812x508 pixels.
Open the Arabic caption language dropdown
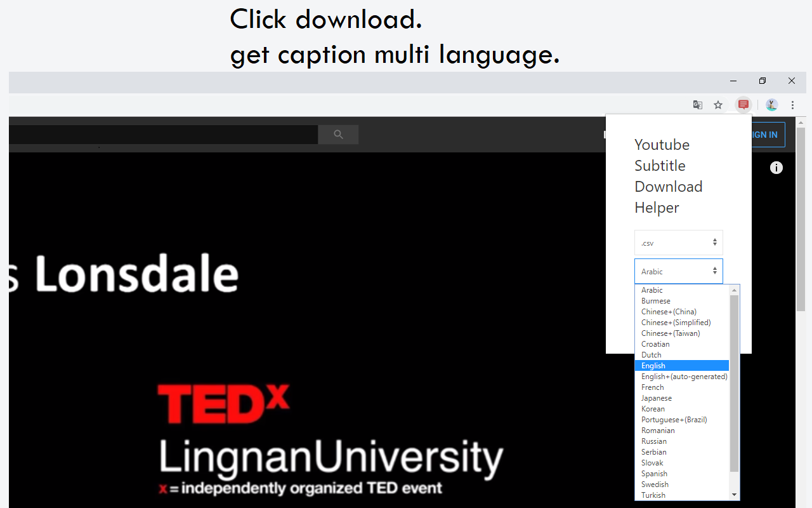[x=678, y=271]
